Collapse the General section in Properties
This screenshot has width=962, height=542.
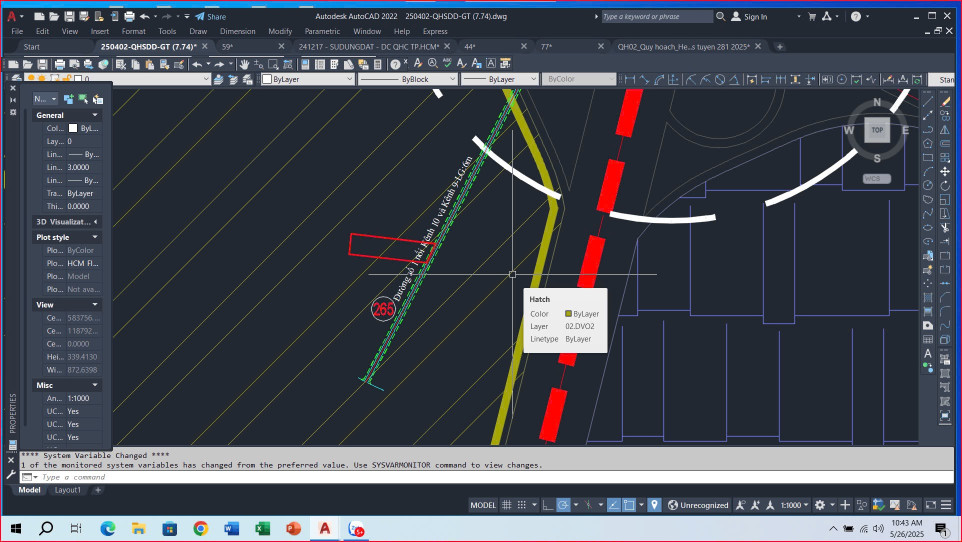click(x=96, y=115)
